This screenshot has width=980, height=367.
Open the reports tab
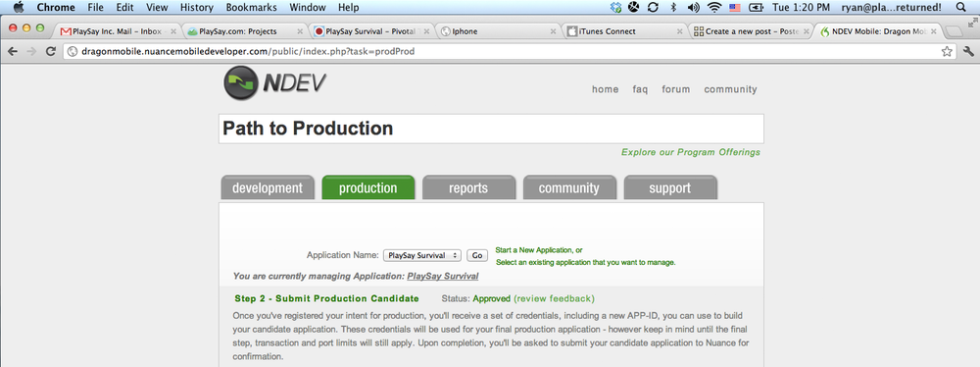(x=468, y=187)
